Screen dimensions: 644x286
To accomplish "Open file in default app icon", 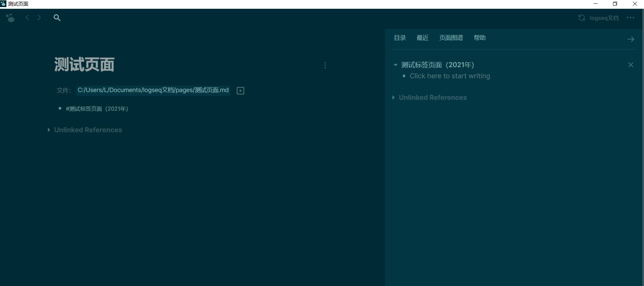I will (240, 90).
